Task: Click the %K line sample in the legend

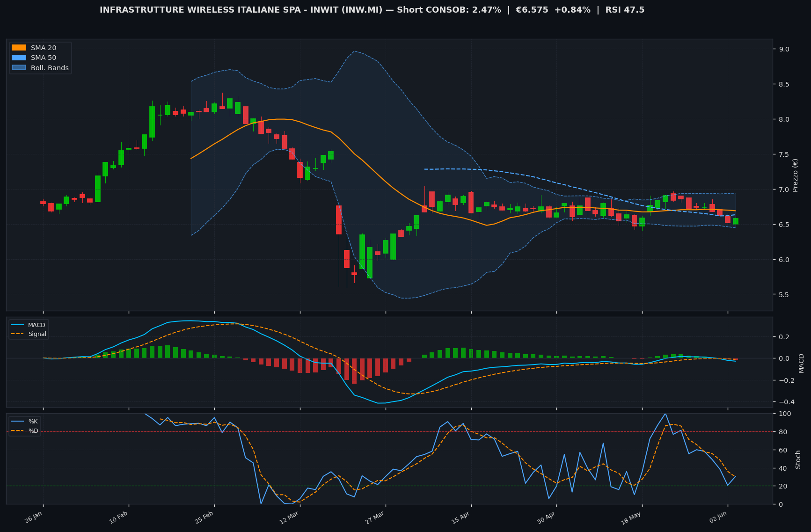Action: 18,422
